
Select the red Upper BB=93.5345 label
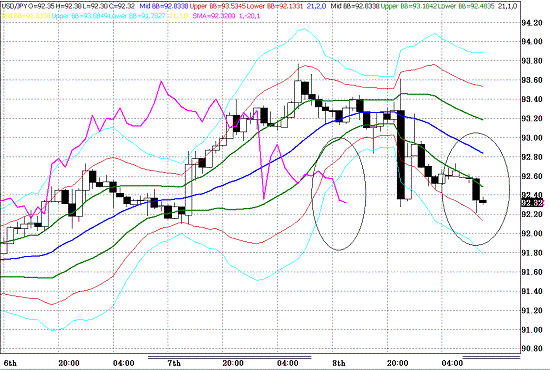coord(218,6)
